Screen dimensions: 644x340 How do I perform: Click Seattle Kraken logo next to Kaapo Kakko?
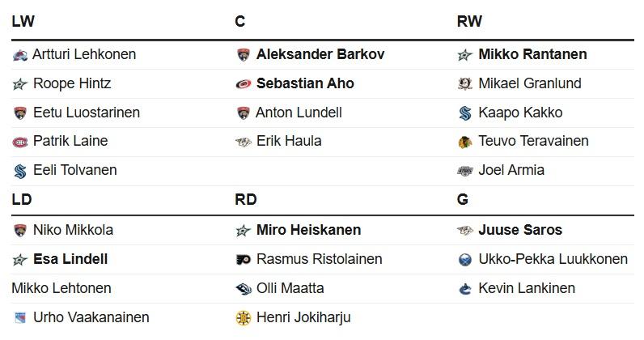(x=465, y=113)
